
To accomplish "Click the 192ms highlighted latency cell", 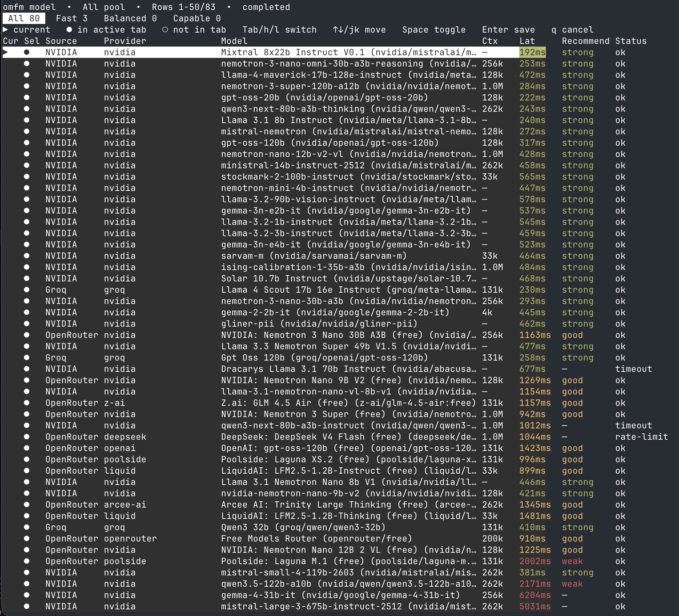I will (532, 52).
